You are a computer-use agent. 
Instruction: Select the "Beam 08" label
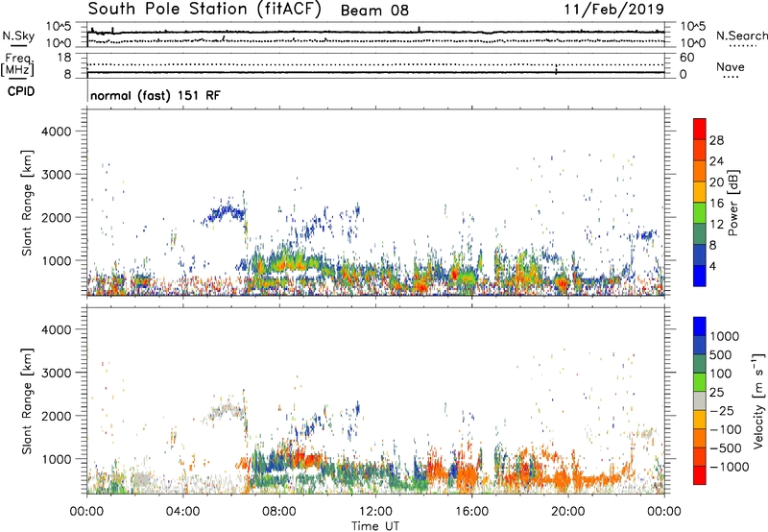tap(374, 11)
